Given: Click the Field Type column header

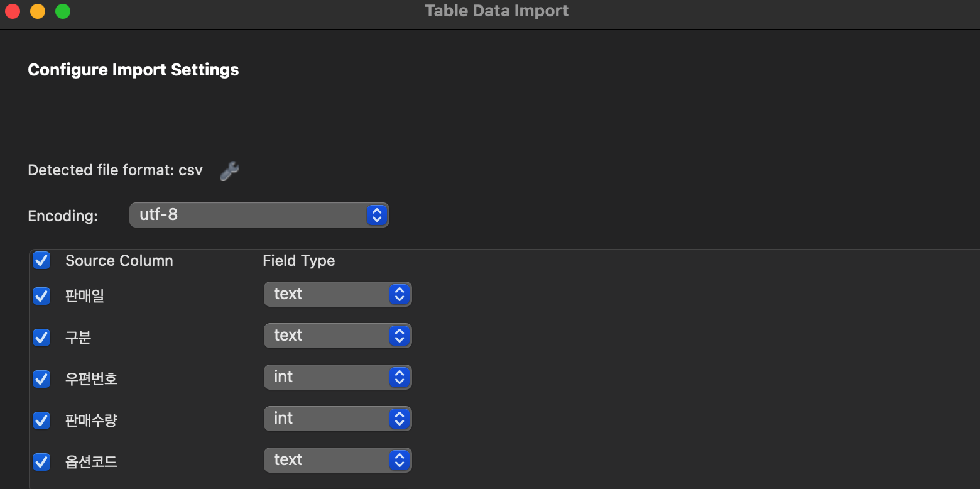Looking at the screenshot, I should [x=298, y=261].
